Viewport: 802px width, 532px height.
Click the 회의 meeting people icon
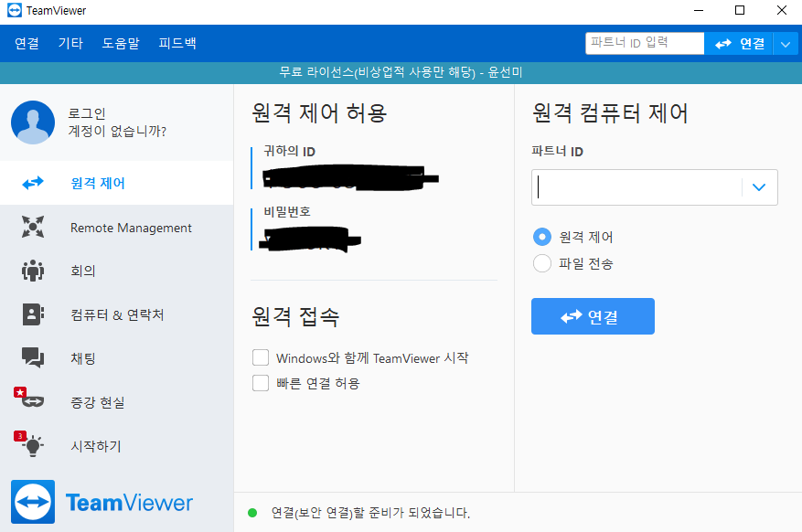pyautogui.click(x=33, y=271)
